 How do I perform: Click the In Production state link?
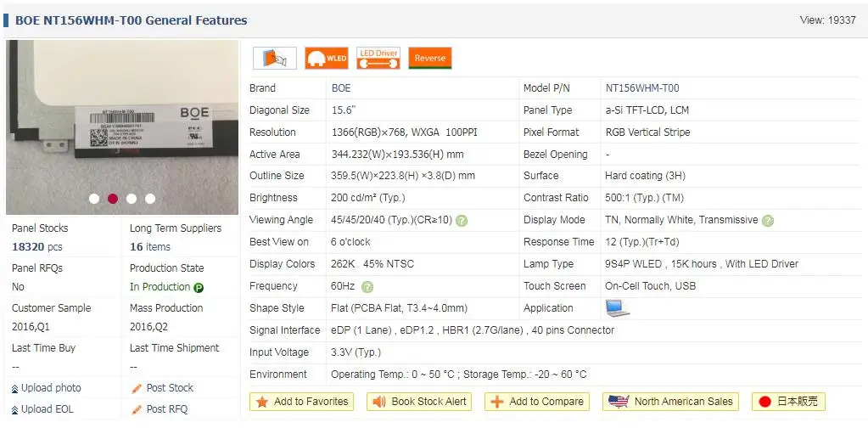point(160,287)
